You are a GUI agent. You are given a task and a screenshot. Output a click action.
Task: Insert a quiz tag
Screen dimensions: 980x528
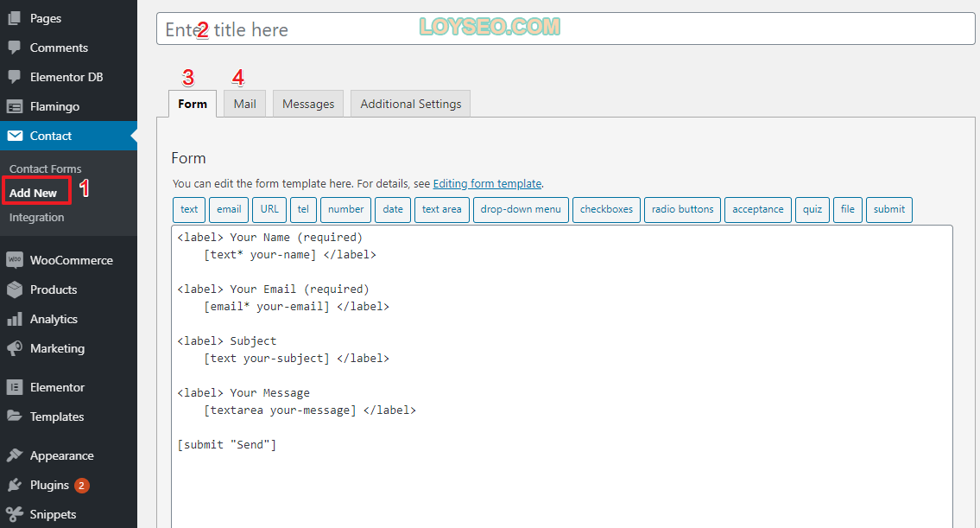click(812, 210)
